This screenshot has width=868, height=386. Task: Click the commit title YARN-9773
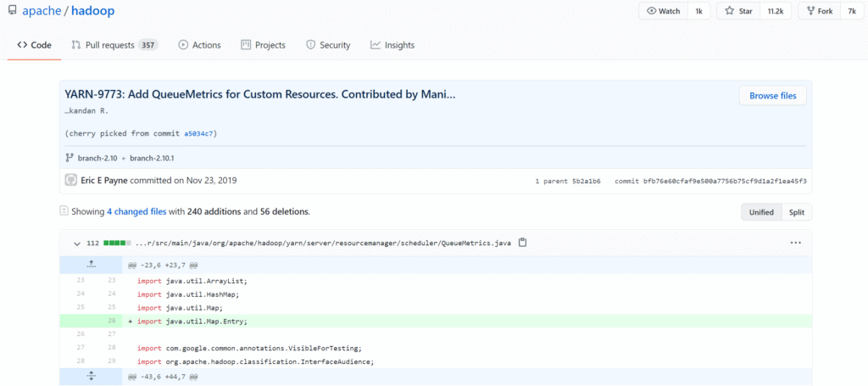(x=260, y=94)
